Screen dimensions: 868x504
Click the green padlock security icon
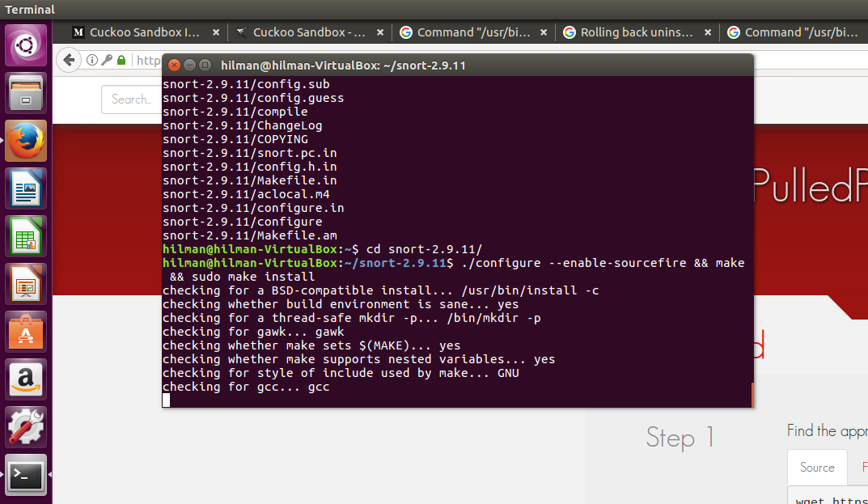pos(121,60)
